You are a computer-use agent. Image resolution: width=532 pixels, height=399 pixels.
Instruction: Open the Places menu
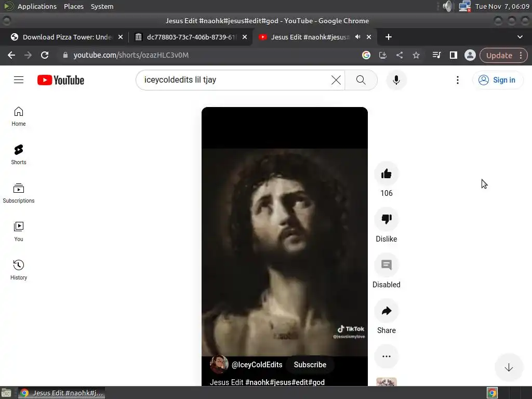click(x=74, y=6)
